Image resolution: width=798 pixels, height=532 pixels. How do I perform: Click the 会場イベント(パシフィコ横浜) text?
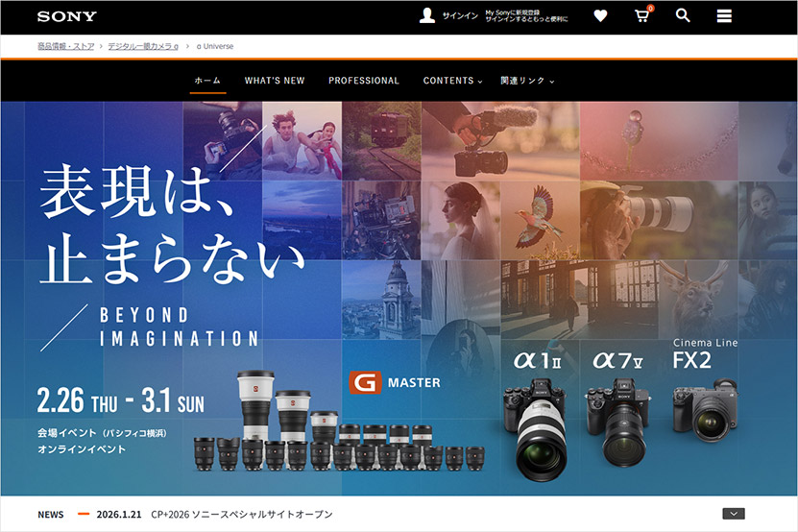pos(102,433)
